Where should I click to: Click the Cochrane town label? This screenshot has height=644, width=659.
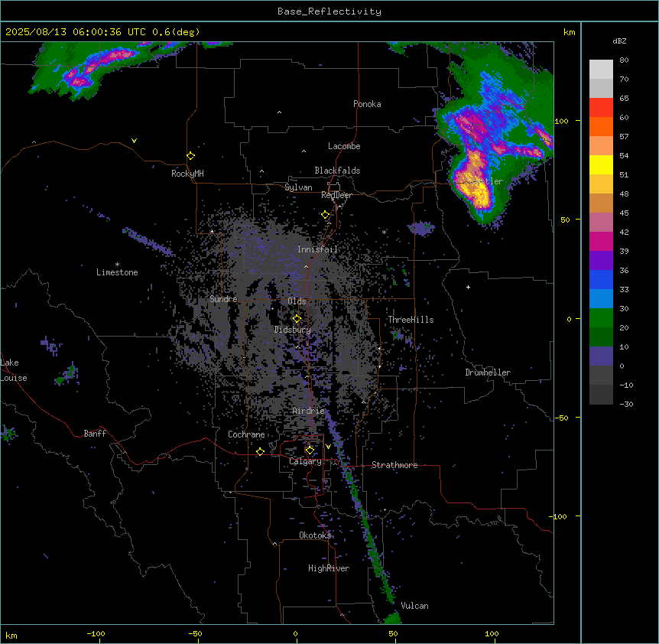[246, 434]
